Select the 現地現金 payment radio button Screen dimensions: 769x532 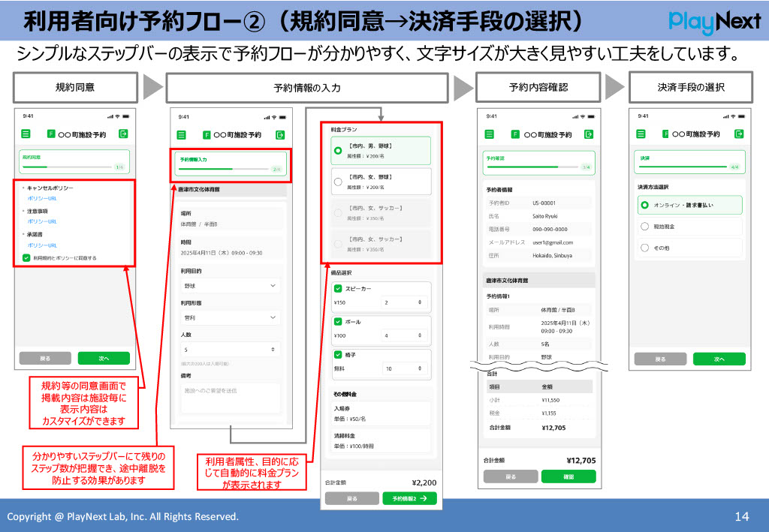point(644,225)
